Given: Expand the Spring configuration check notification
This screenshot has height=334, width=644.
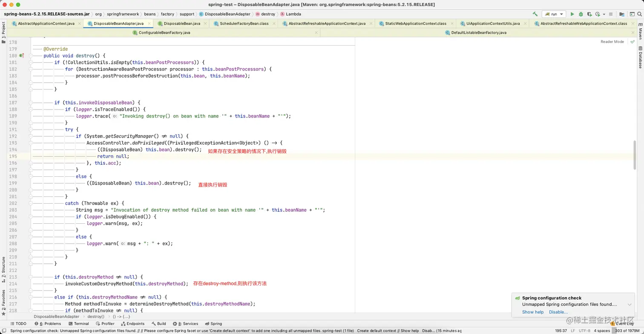Looking at the screenshot, I should tap(630, 305).
